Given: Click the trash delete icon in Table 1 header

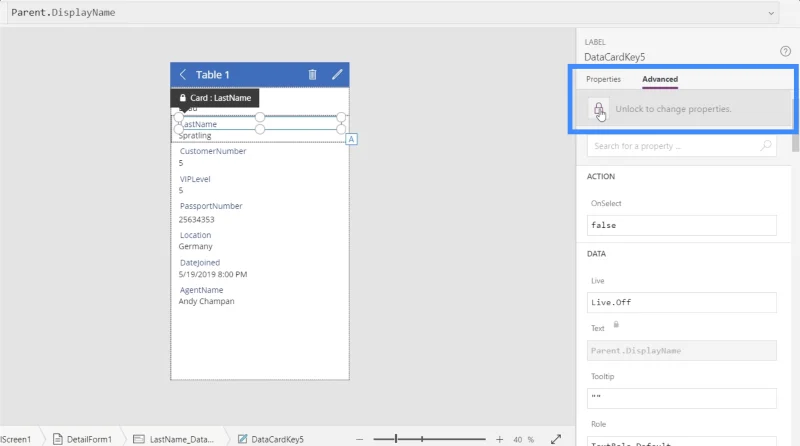Looking at the screenshot, I should pos(312,75).
